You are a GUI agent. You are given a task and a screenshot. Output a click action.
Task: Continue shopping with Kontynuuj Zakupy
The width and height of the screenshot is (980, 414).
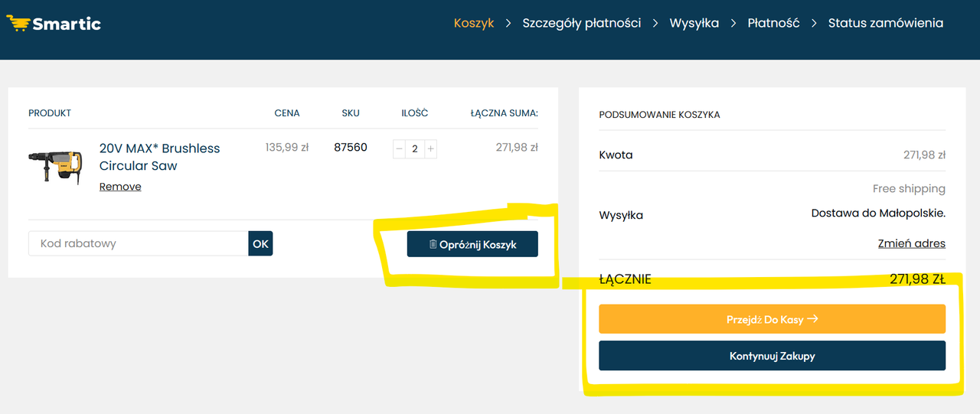point(772,356)
